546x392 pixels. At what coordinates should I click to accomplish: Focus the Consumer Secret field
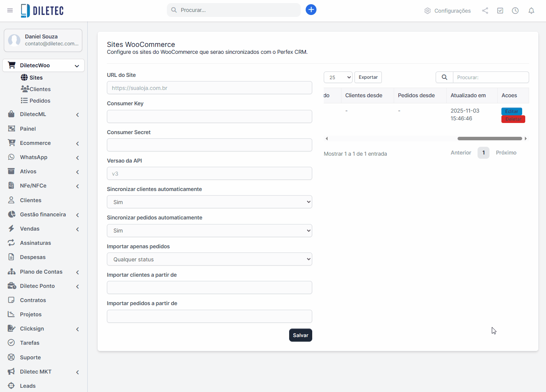(210, 145)
